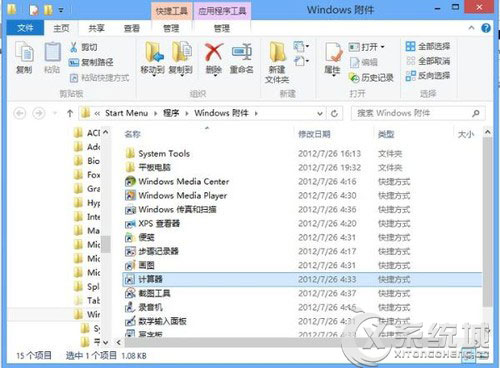Select the Spl folder in the navigation pane
Screen dimensions: 500x368
point(87,286)
